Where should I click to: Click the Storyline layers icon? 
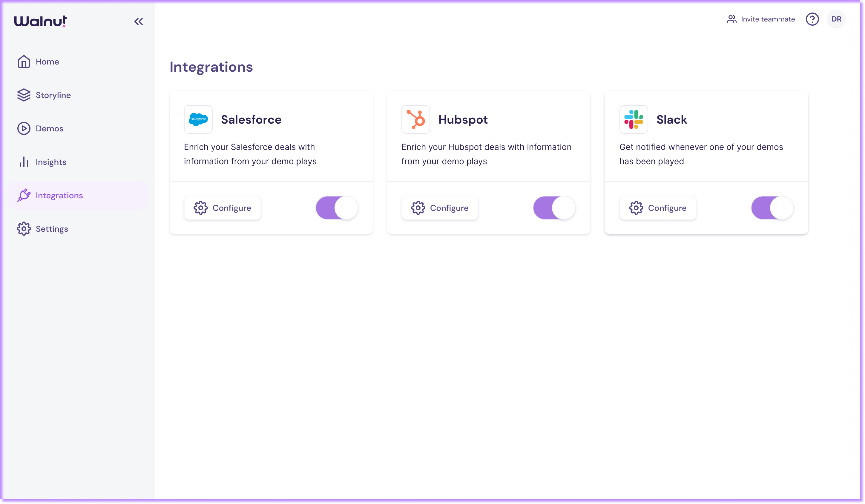24,95
